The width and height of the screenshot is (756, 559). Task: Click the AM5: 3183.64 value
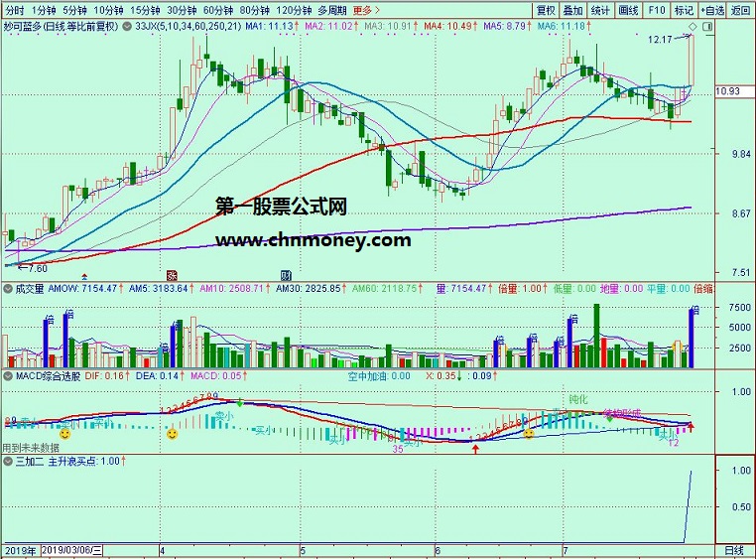click(x=161, y=288)
